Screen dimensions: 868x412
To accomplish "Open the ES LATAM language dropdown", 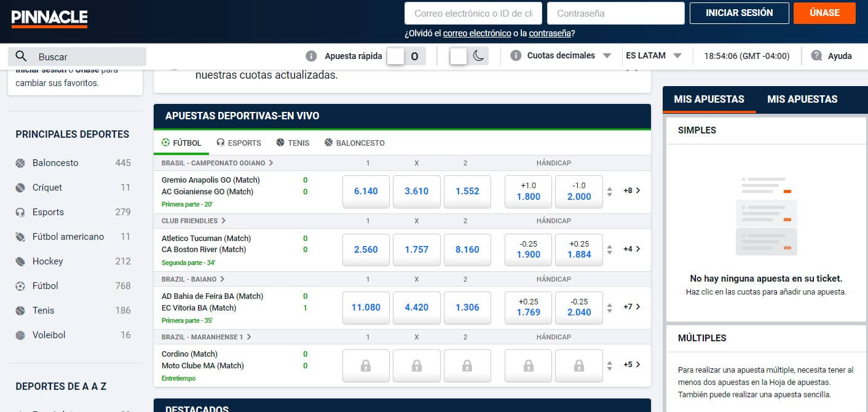I will click(654, 55).
